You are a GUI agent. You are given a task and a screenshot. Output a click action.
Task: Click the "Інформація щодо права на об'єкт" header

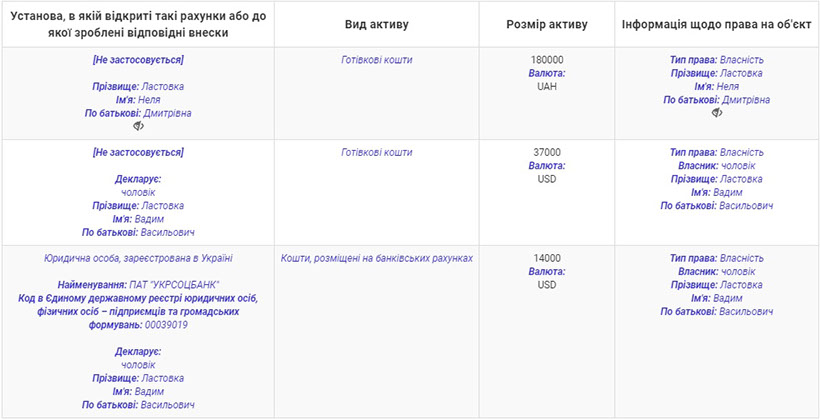pyautogui.click(x=716, y=24)
